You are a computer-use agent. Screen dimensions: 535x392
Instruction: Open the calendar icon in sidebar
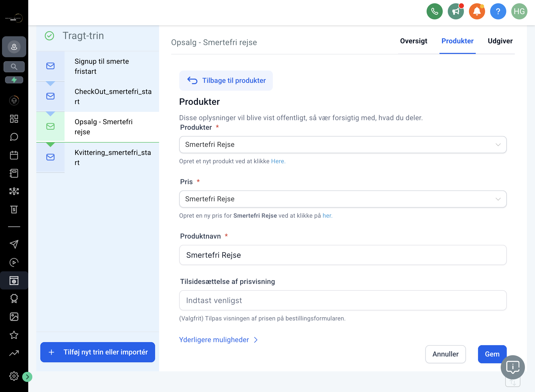14,155
